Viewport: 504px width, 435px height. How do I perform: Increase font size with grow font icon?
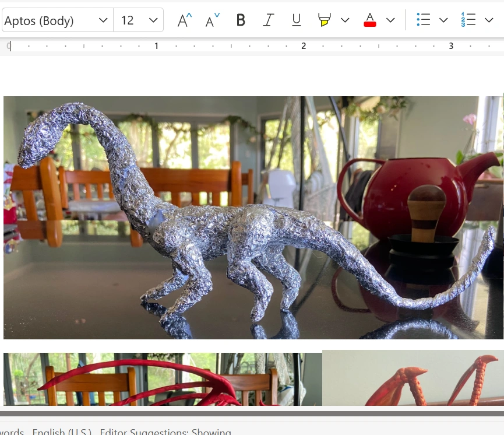tap(185, 20)
